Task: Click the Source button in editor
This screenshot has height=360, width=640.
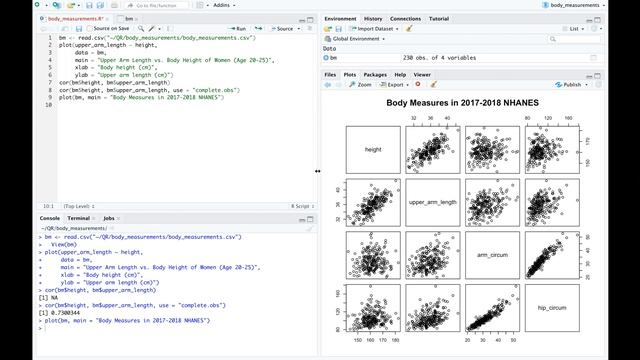Action: click(x=282, y=29)
